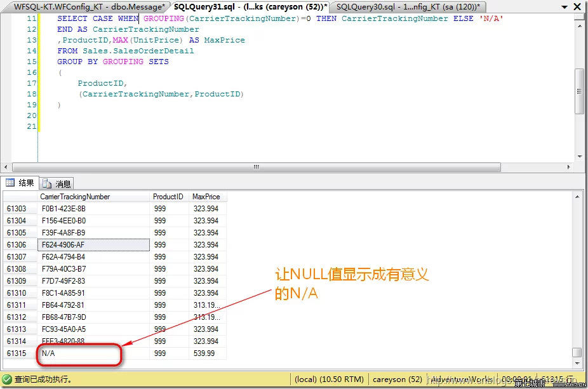
Task: Select the SQLQuery31.sql tab
Action: [x=250, y=6]
